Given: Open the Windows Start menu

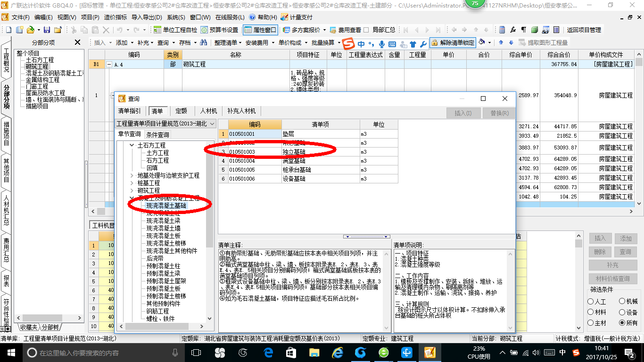Looking at the screenshot, I should (x=11, y=352).
